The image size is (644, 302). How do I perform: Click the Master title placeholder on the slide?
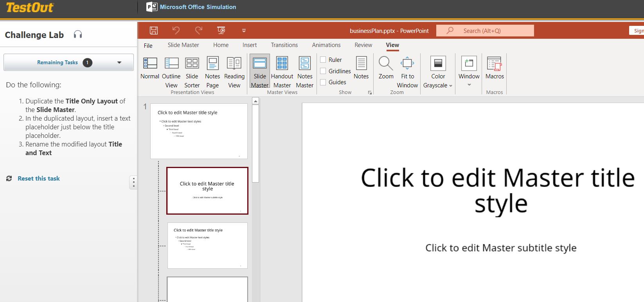coord(498,191)
